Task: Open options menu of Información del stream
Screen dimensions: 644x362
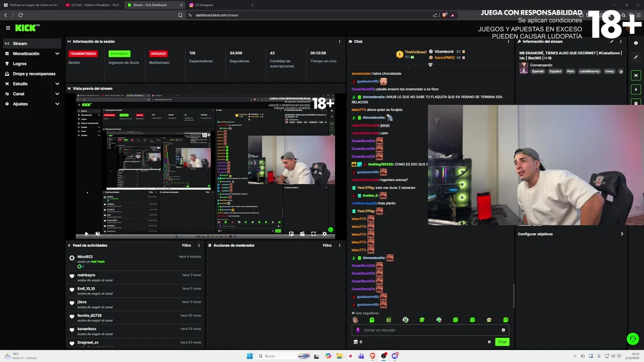Action: 620,42
